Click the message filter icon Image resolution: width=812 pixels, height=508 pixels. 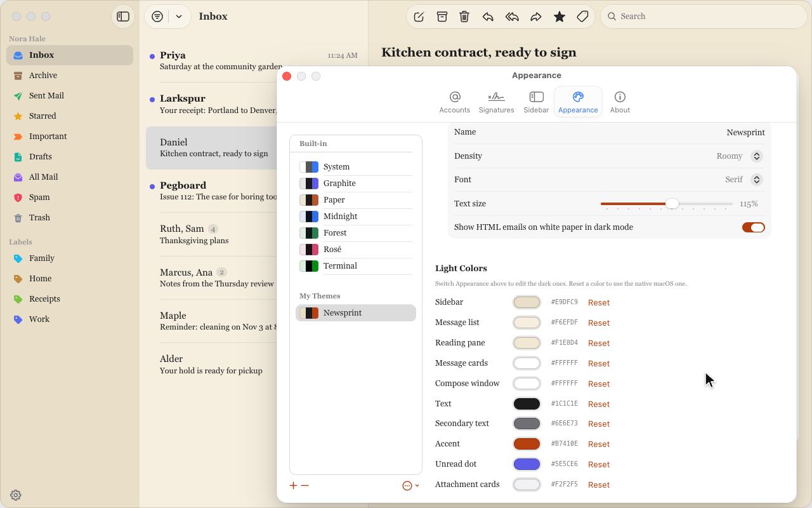(x=157, y=17)
